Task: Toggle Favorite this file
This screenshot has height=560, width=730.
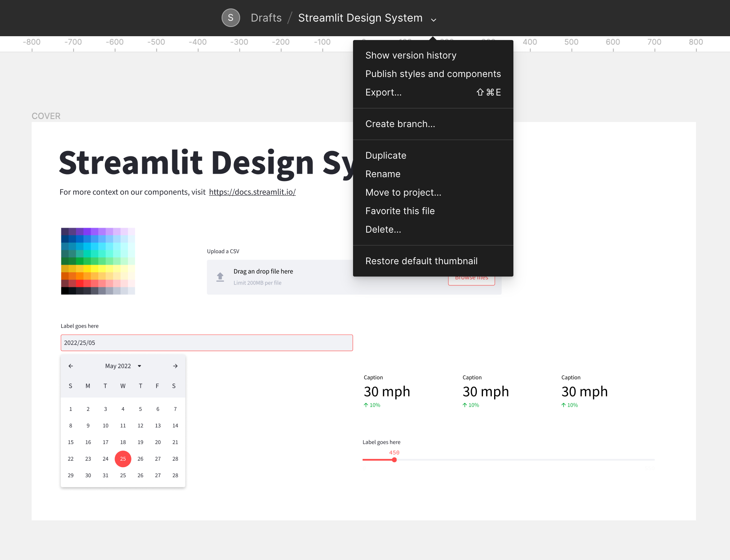Action: (x=400, y=211)
